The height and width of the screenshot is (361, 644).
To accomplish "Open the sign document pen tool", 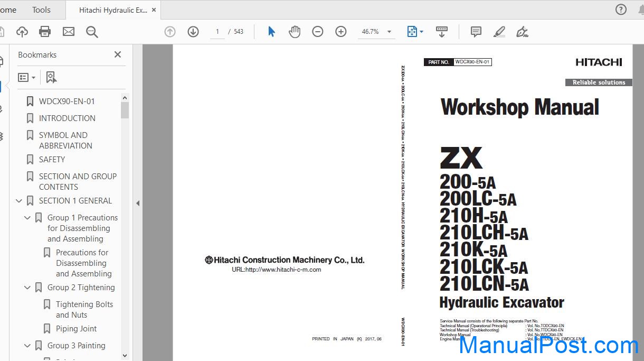I will tap(522, 32).
